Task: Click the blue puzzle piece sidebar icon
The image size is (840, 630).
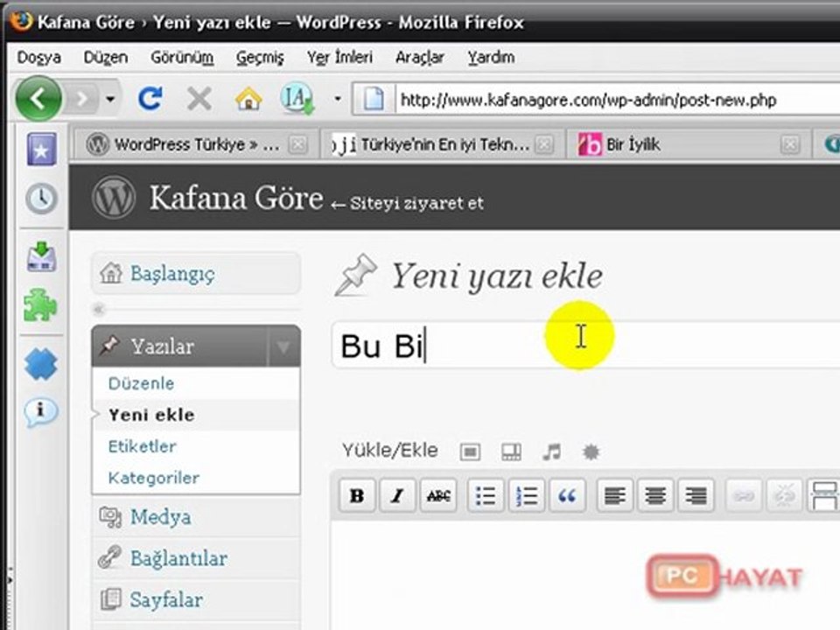Action: [41, 364]
